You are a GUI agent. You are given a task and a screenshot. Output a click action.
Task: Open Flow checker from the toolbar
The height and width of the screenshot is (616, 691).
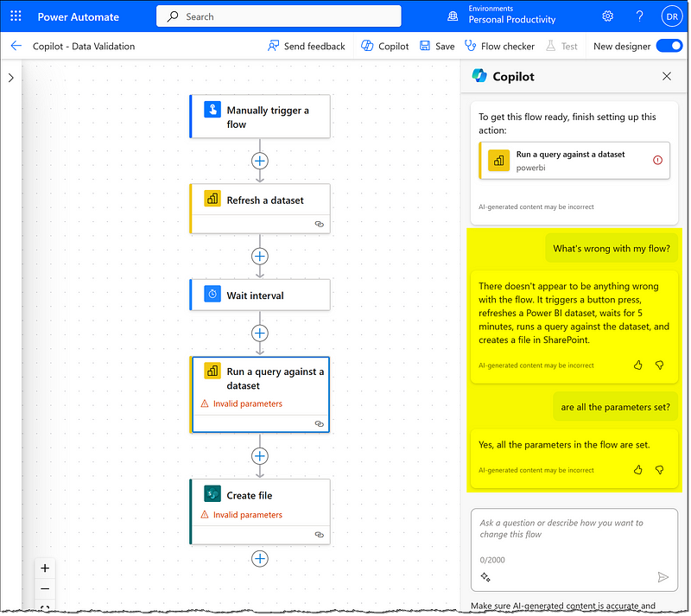(x=500, y=46)
